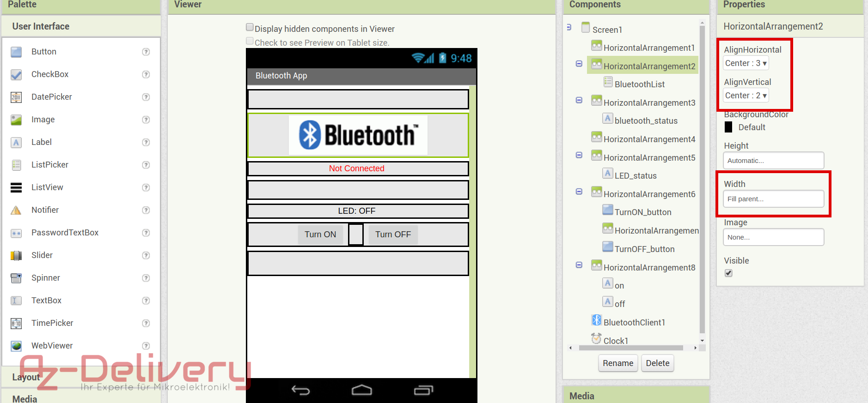Viewport: 868px width, 403px height.
Task: Open the User Interface palette section
Action: [81, 26]
